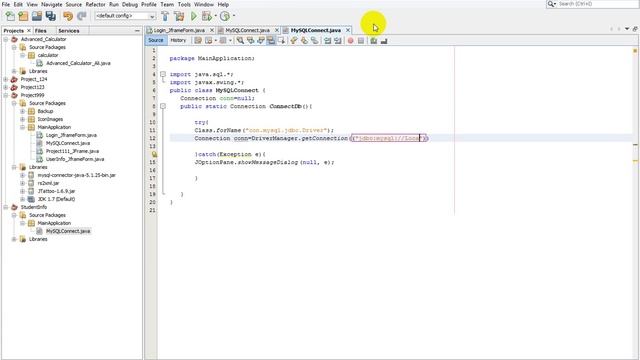Select JTattoo-1.6.9.jar library
640x360 pixels.
56,191
